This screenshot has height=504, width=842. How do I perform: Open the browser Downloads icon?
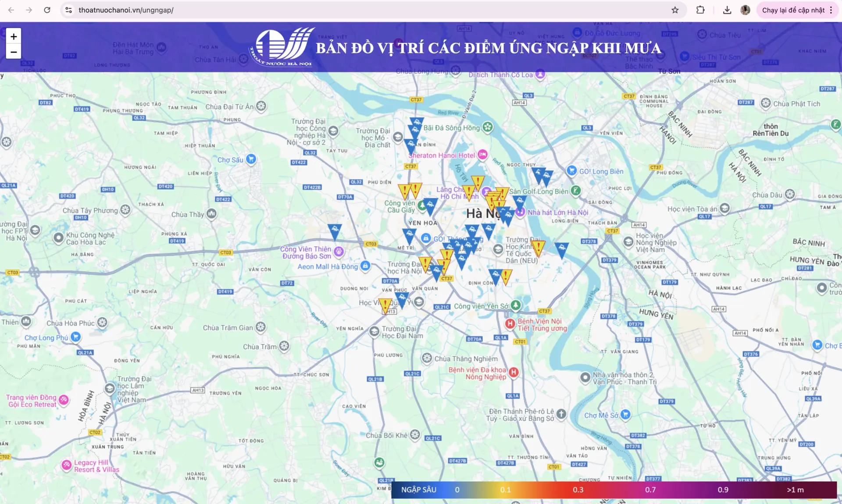727,10
